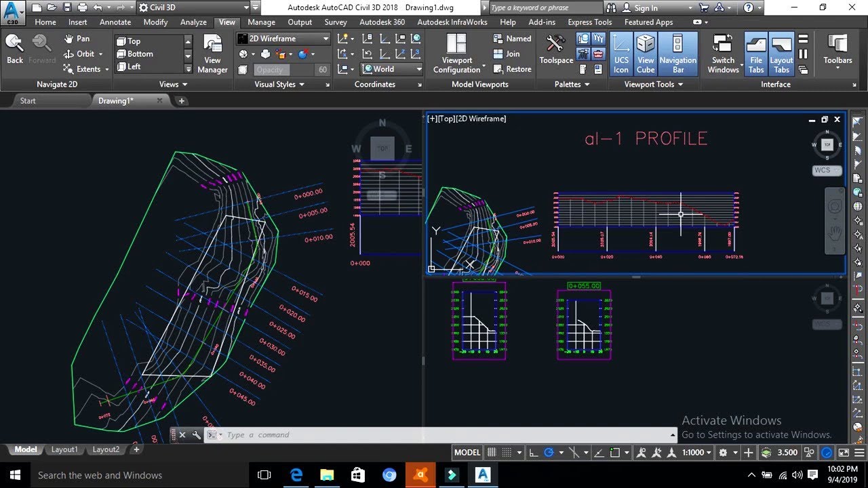Switch to the Survey ribbon tab

[335, 22]
